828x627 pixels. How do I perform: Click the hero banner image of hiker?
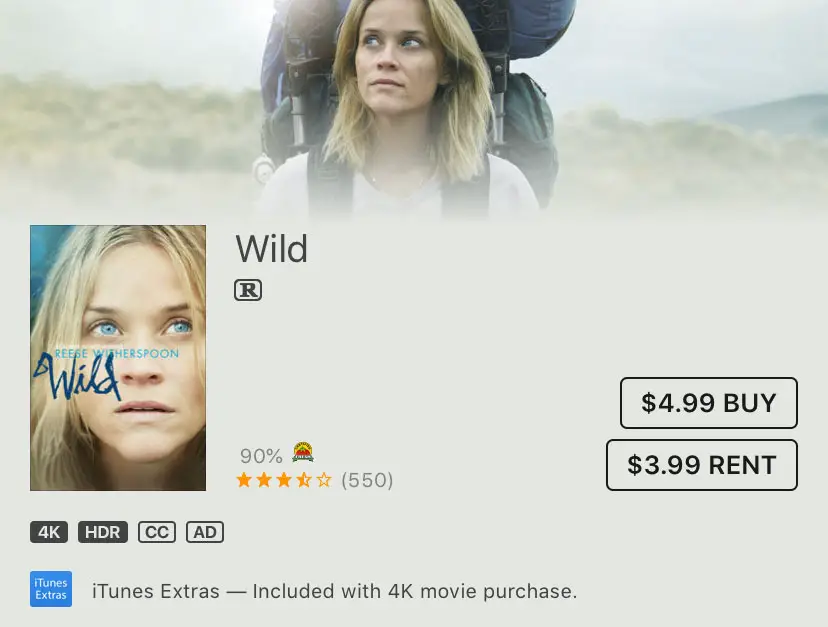pos(414,108)
